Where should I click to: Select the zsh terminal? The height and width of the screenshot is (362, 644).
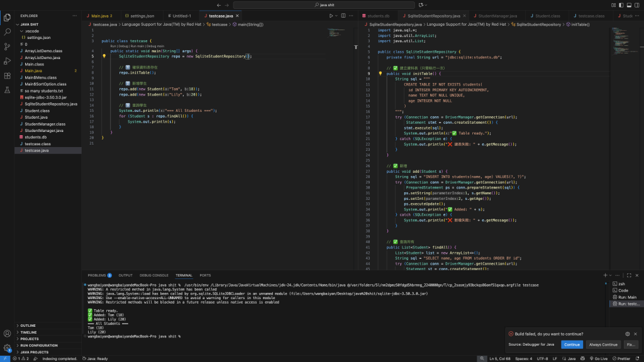(621, 283)
